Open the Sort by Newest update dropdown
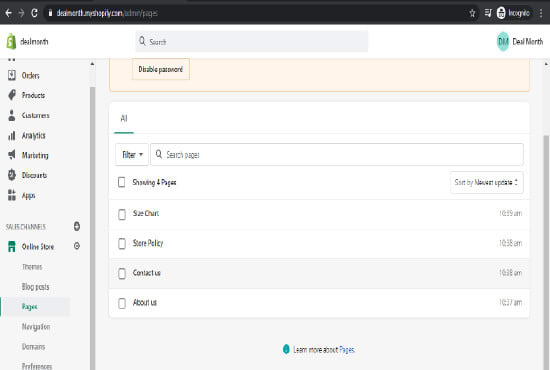This screenshot has width=550, height=370. click(487, 182)
